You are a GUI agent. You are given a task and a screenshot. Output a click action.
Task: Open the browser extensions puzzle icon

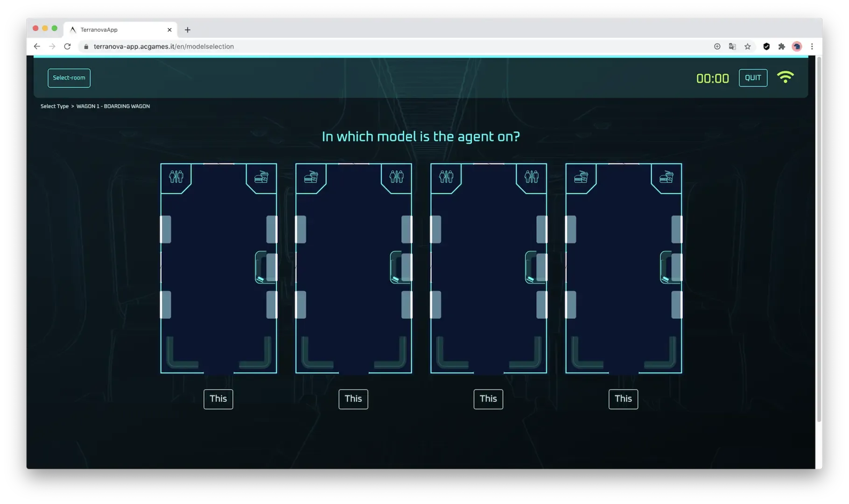coord(781,46)
